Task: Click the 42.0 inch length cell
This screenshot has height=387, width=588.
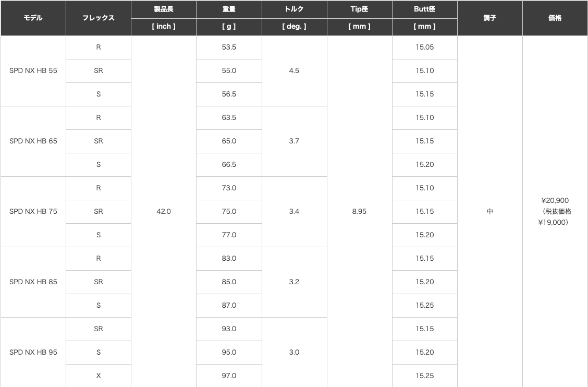Action: (164, 212)
